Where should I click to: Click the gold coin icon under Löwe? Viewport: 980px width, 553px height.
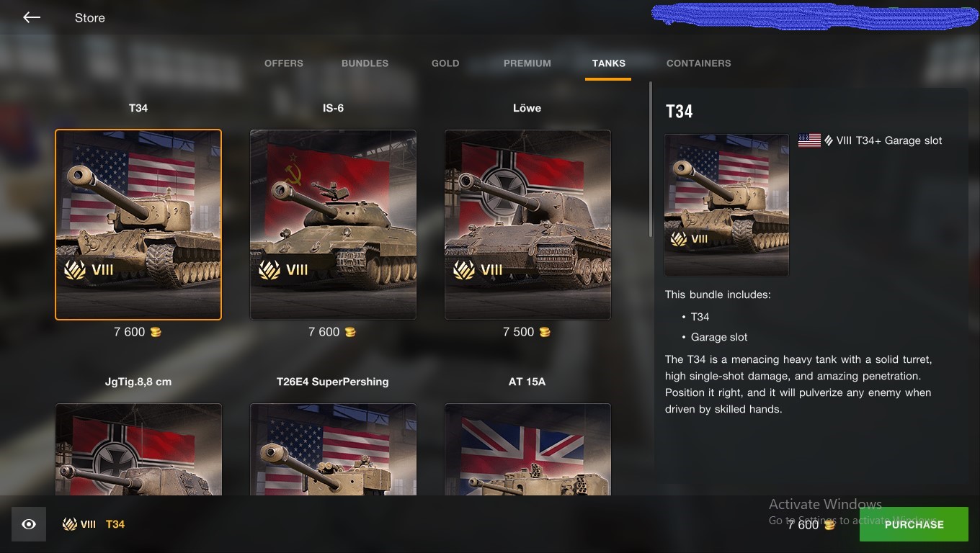(x=545, y=332)
